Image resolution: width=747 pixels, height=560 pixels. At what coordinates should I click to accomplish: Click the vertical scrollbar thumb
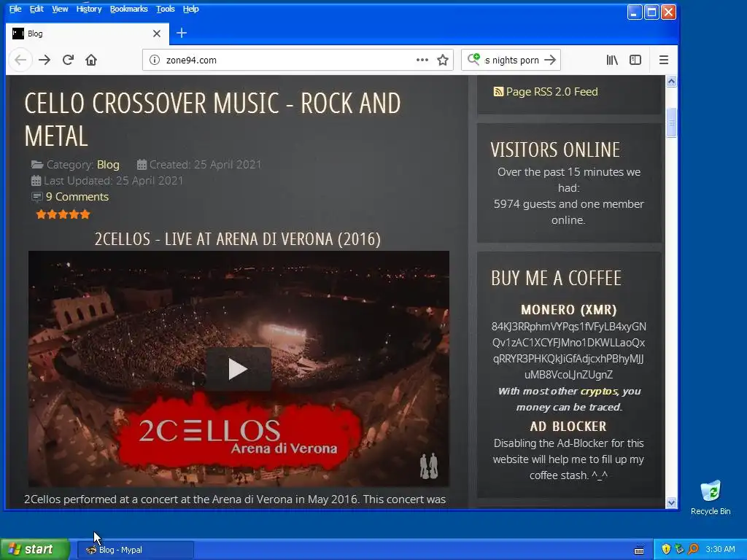[671, 122]
